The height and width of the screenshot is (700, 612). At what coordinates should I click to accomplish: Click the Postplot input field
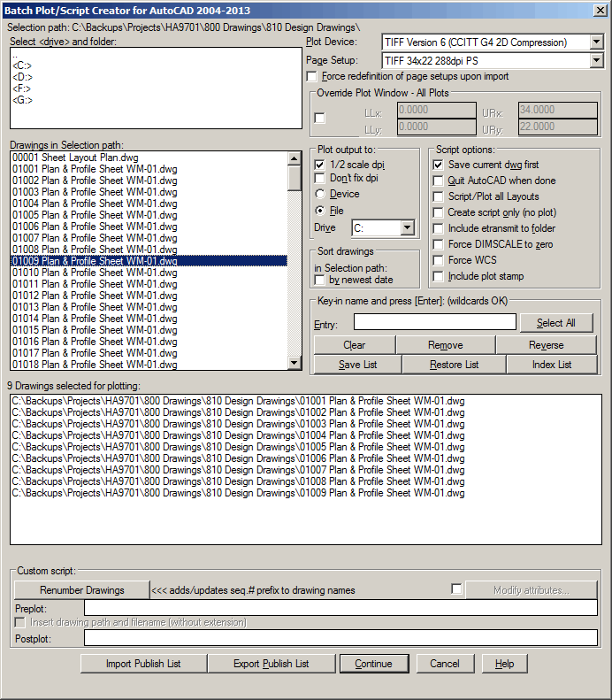pyautogui.click(x=340, y=638)
